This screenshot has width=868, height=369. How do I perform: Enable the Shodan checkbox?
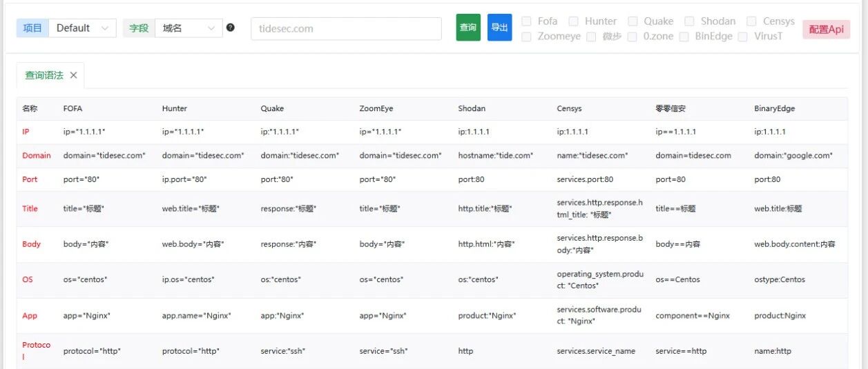click(x=689, y=21)
